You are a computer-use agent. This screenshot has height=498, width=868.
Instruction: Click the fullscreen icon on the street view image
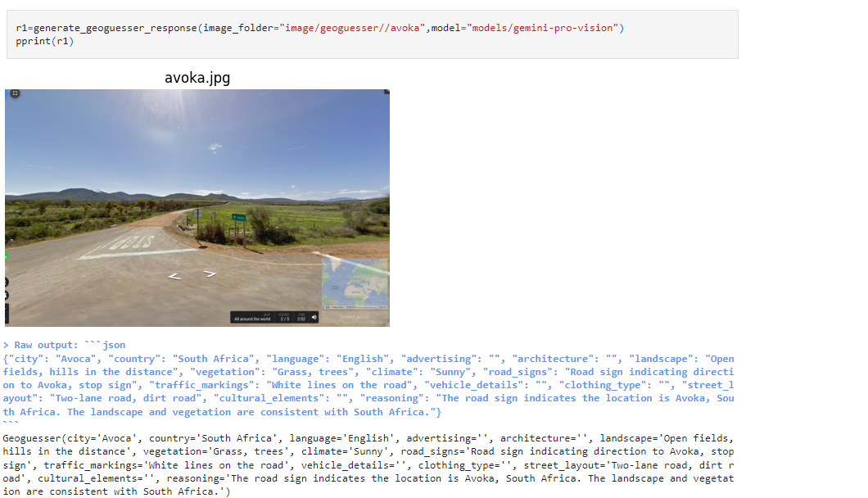(x=15, y=93)
